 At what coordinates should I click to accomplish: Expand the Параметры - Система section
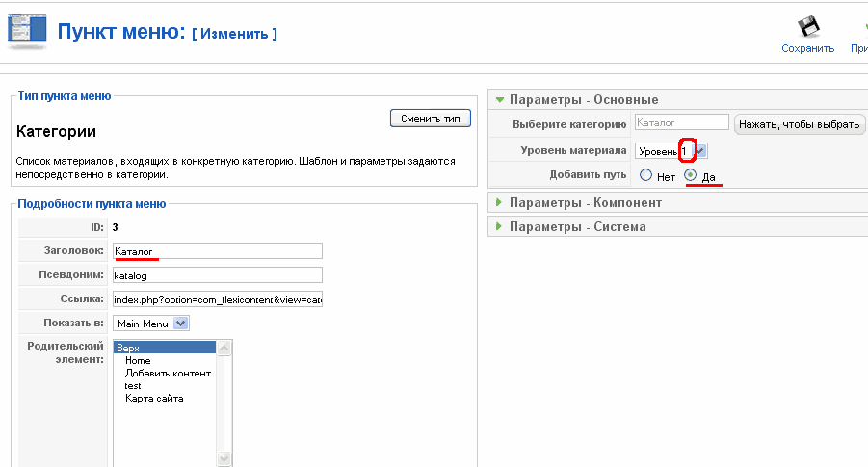pos(577,226)
